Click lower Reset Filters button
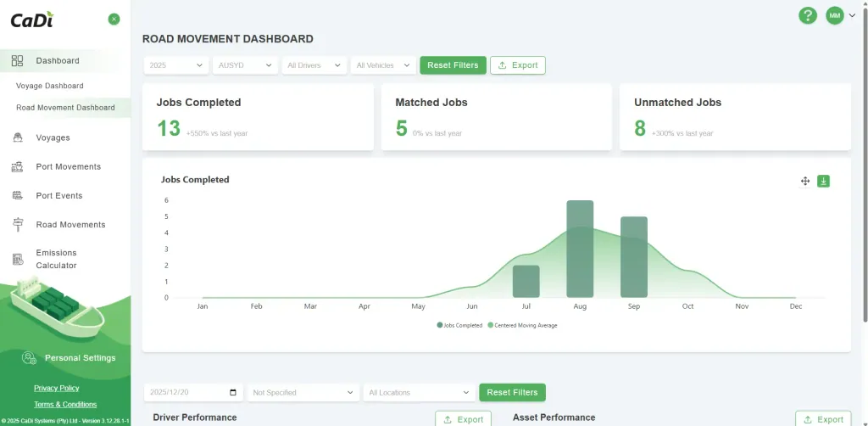The image size is (868, 426). point(512,392)
